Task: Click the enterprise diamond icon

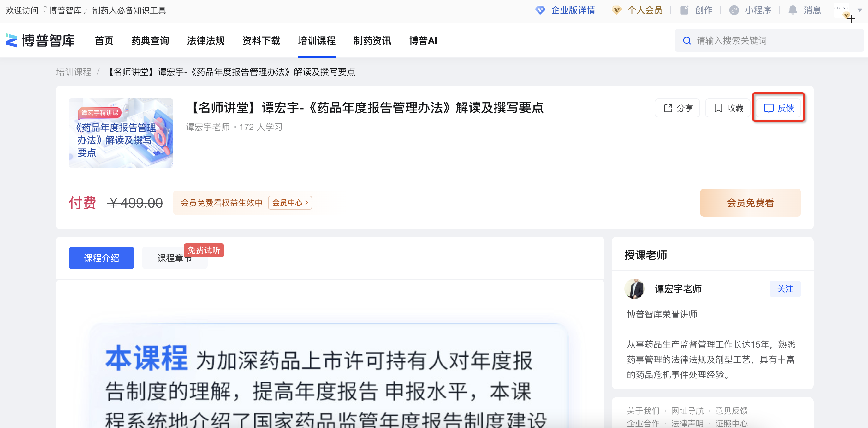Action: pos(540,10)
